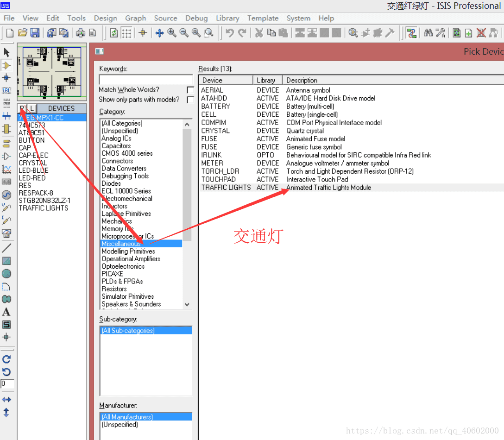
Task: Select the 2D box drawing tool
Action: [x=6, y=261]
